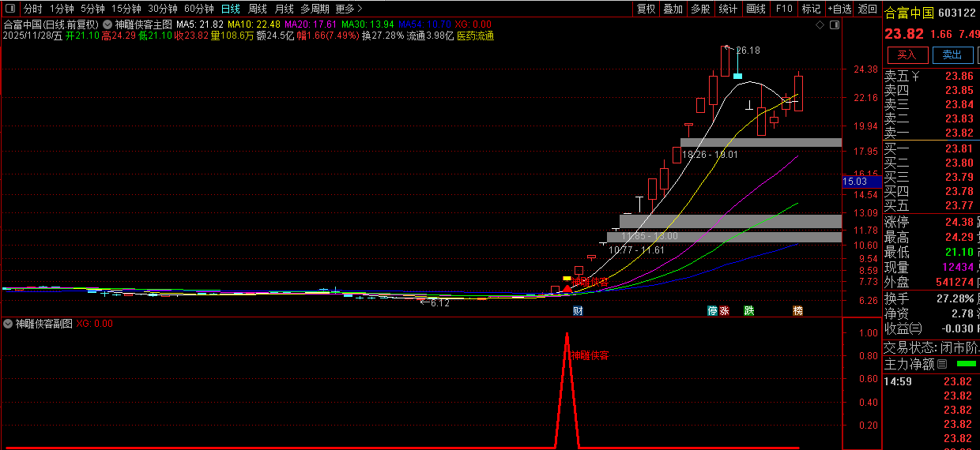Viewport: 980px width, 450px height.
Task: Click the 收益(三) row label
Action: pyautogui.click(x=903, y=328)
